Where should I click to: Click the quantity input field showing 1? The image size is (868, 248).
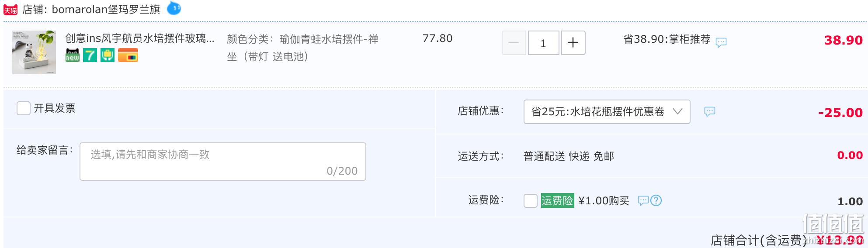544,43
